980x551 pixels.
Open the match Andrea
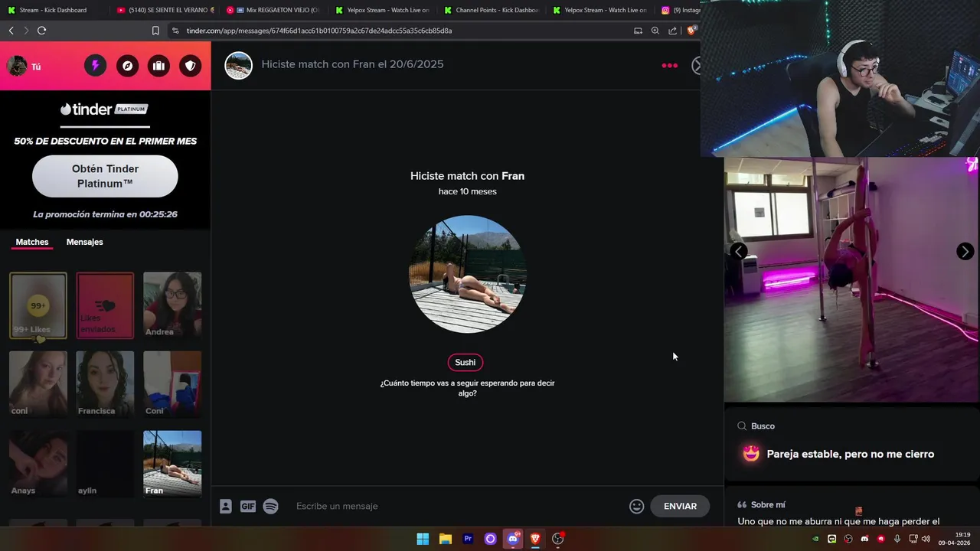(x=172, y=305)
